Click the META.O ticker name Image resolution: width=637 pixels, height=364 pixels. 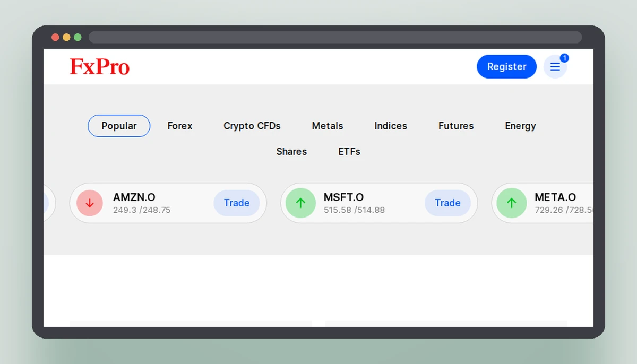point(555,197)
